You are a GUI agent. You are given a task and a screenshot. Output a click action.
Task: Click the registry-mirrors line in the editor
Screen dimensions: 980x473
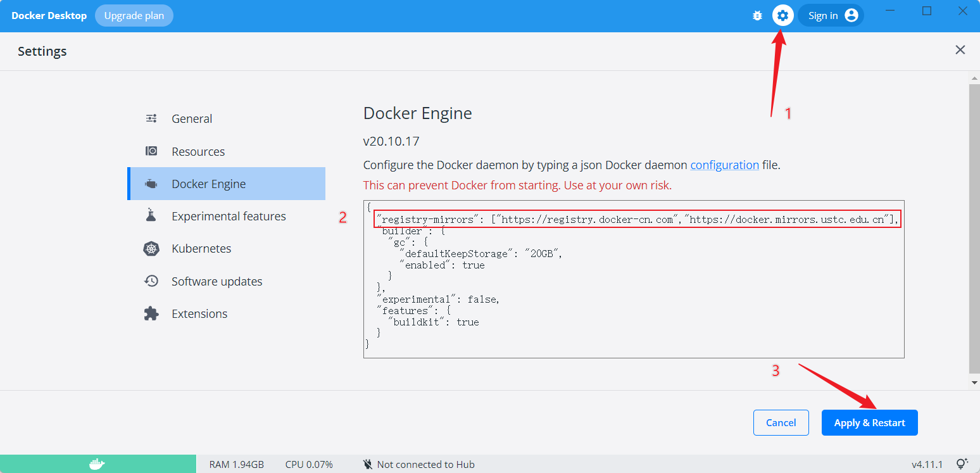tap(636, 220)
